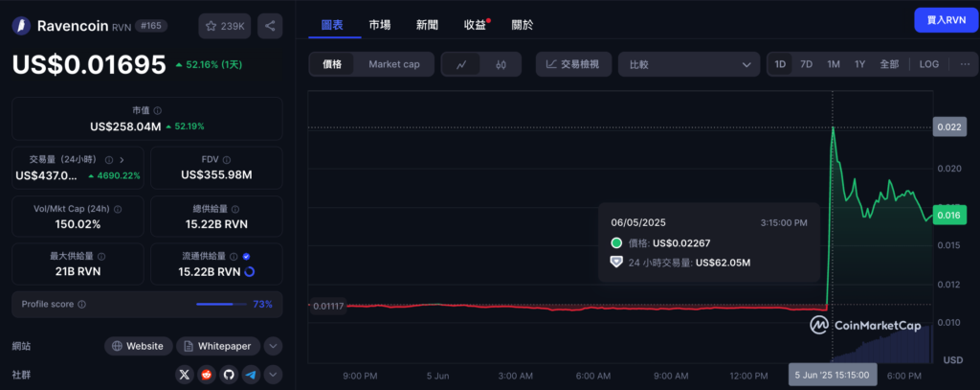Switch to candlestick chart icon
Image resolution: width=980 pixels, height=390 pixels.
[501, 64]
